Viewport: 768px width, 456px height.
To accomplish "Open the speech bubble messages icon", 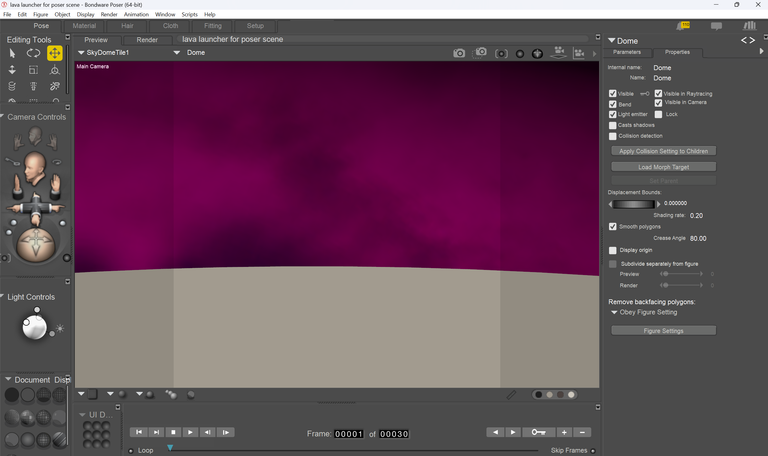I will (716, 26).
